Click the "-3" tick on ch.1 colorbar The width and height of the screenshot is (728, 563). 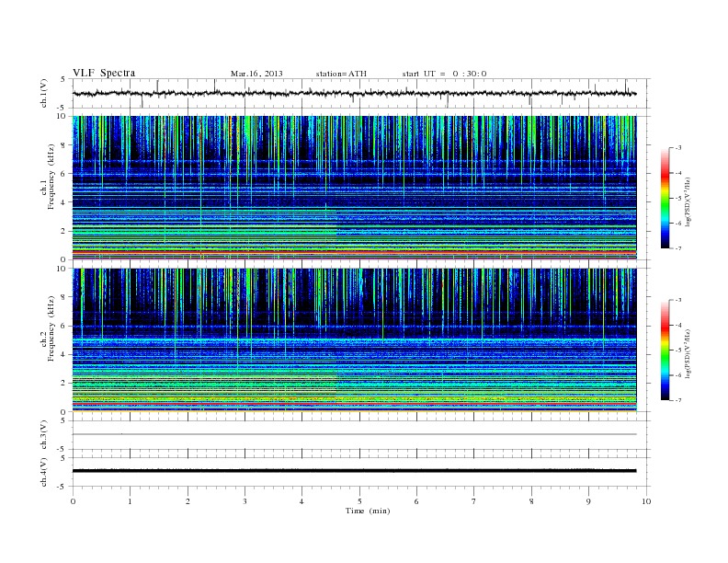click(x=677, y=148)
